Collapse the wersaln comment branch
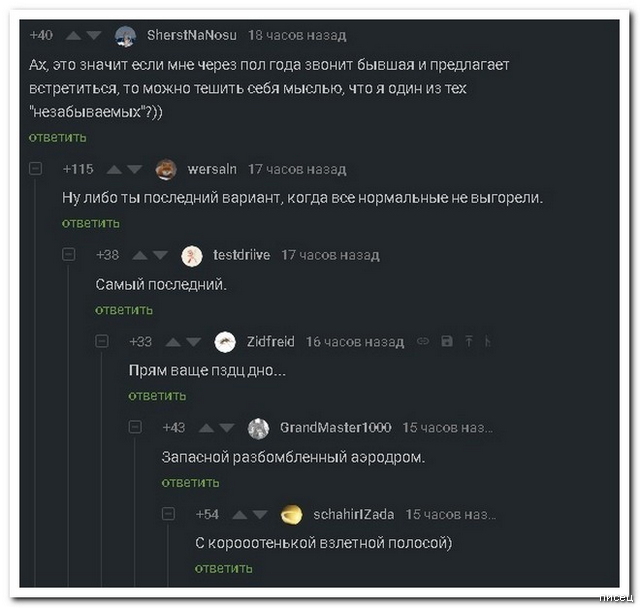This screenshot has height=608, width=640. click(x=36, y=169)
